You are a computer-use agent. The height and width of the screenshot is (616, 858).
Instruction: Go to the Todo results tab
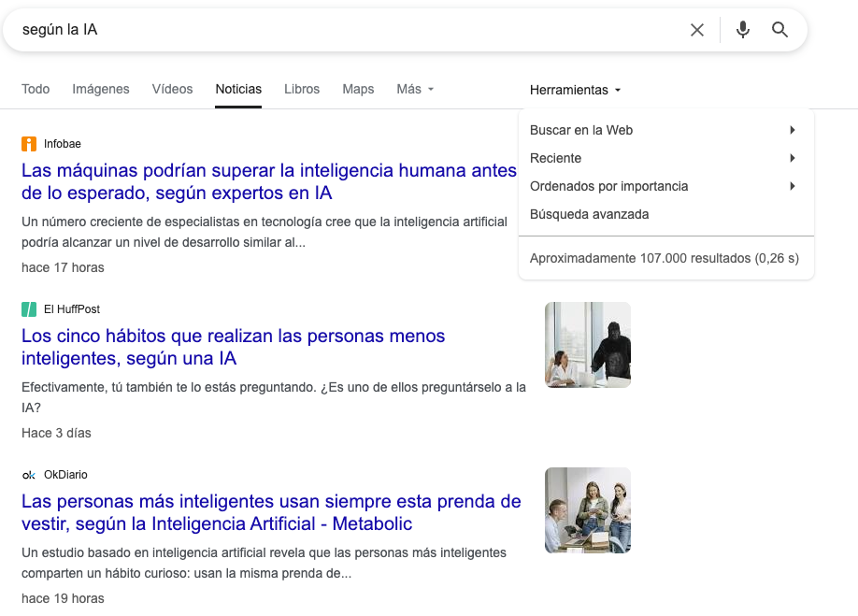pos(36,90)
